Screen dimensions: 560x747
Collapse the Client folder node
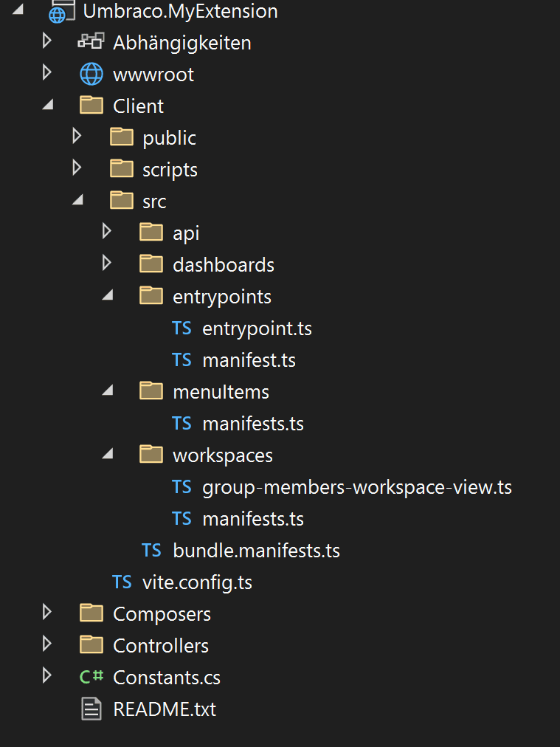click(48, 106)
